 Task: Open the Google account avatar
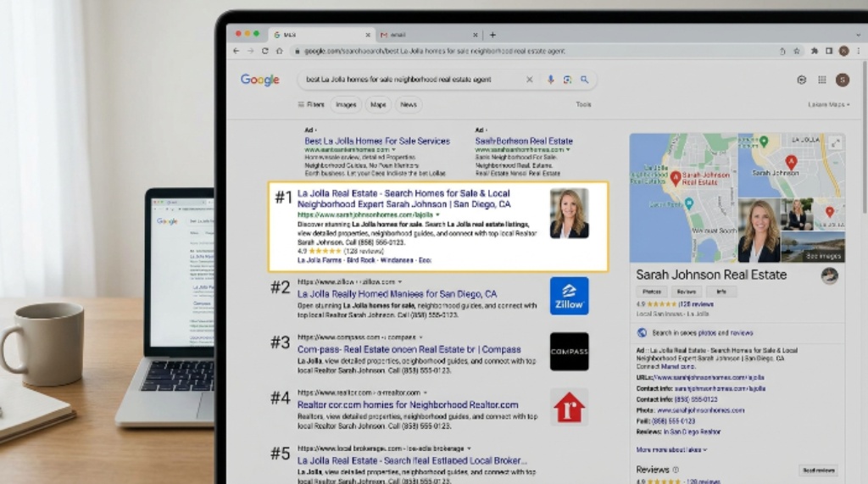pyautogui.click(x=843, y=80)
